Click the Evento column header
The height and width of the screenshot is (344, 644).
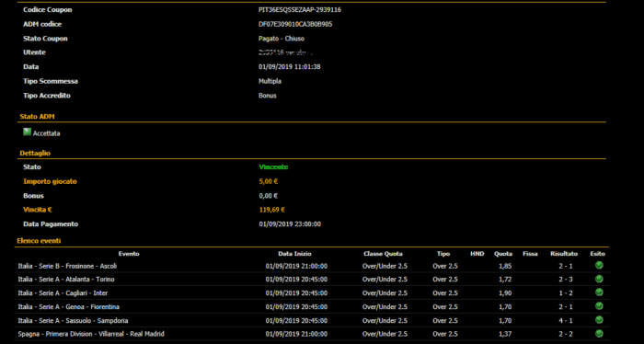pos(129,254)
